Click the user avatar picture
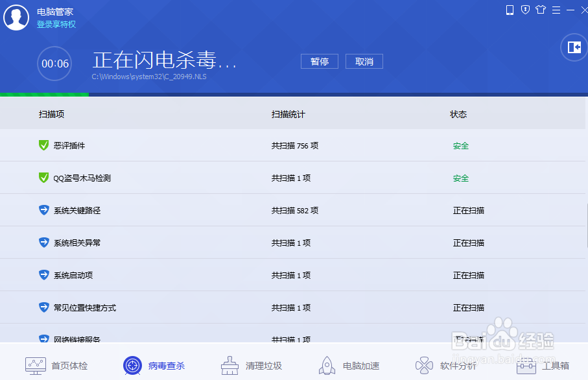 coord(16,18)
